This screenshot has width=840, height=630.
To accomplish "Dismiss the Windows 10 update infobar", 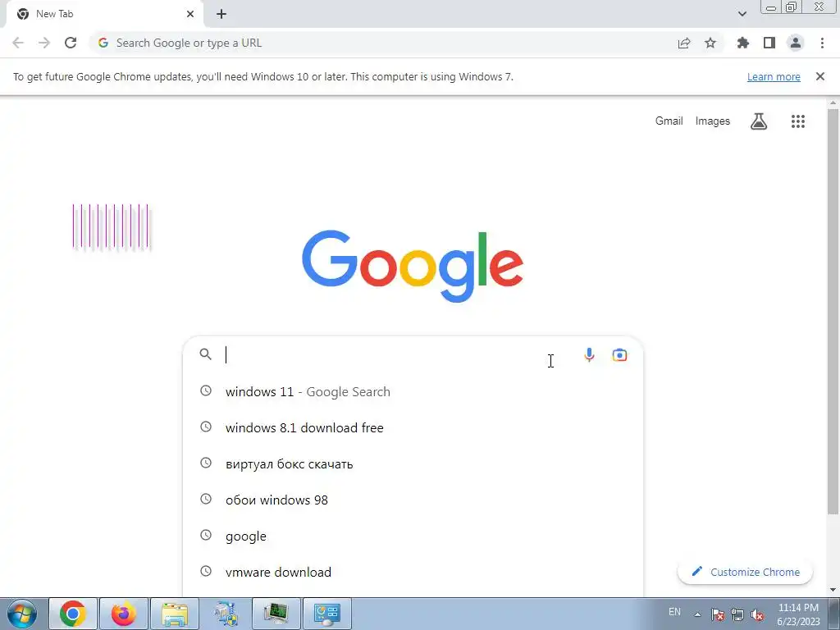I will click(x=820, y=76).
